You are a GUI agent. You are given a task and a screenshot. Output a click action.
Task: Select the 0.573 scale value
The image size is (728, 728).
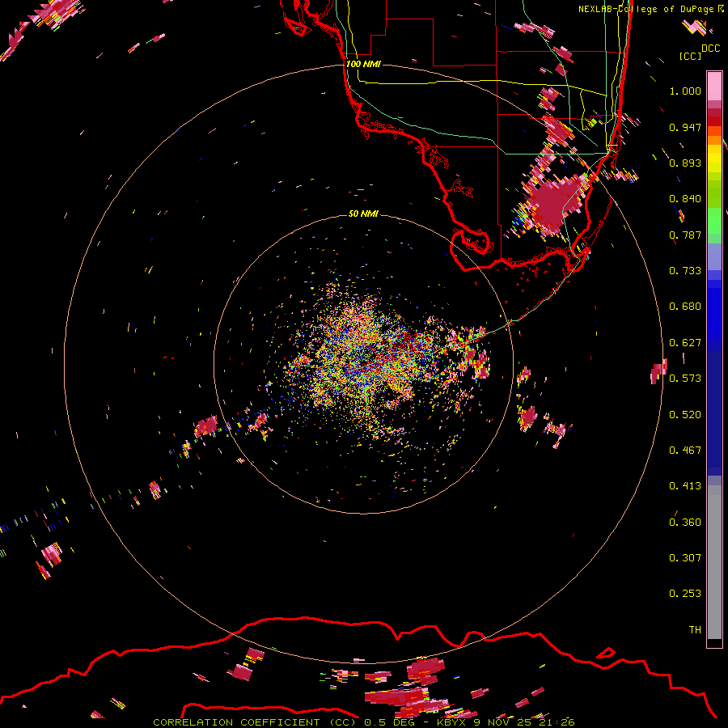[685, 379]
